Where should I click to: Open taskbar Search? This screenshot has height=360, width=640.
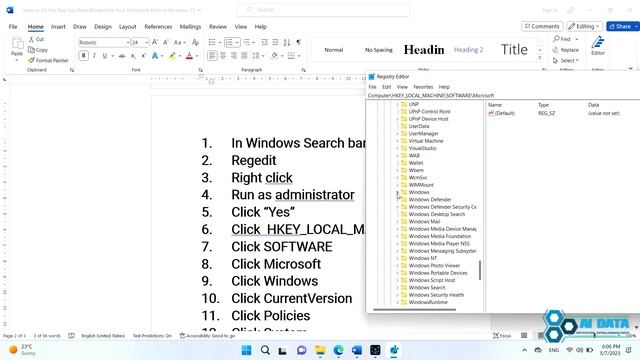point(265,350)
